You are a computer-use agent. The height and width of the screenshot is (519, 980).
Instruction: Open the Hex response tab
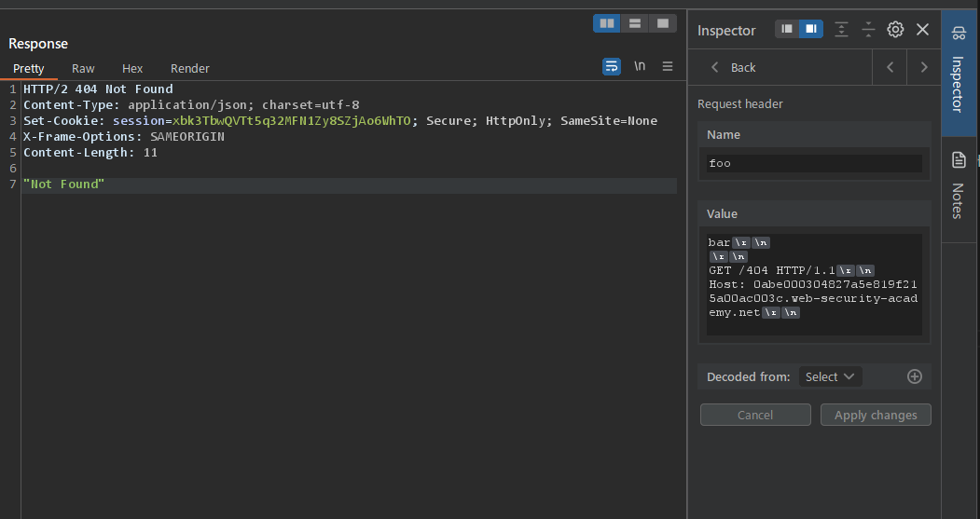pyautogui.click(x=132, y=68)
